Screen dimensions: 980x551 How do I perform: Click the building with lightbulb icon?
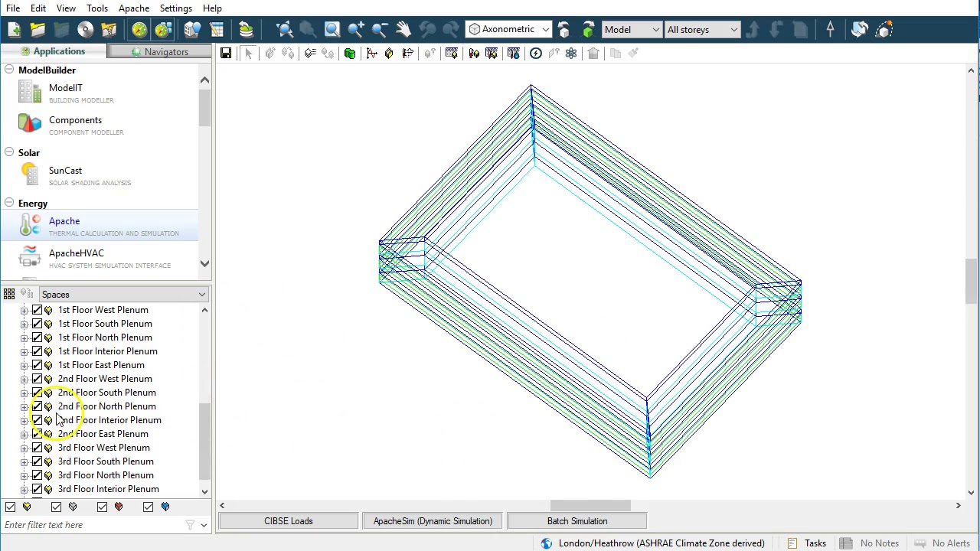tap(192, 30)
